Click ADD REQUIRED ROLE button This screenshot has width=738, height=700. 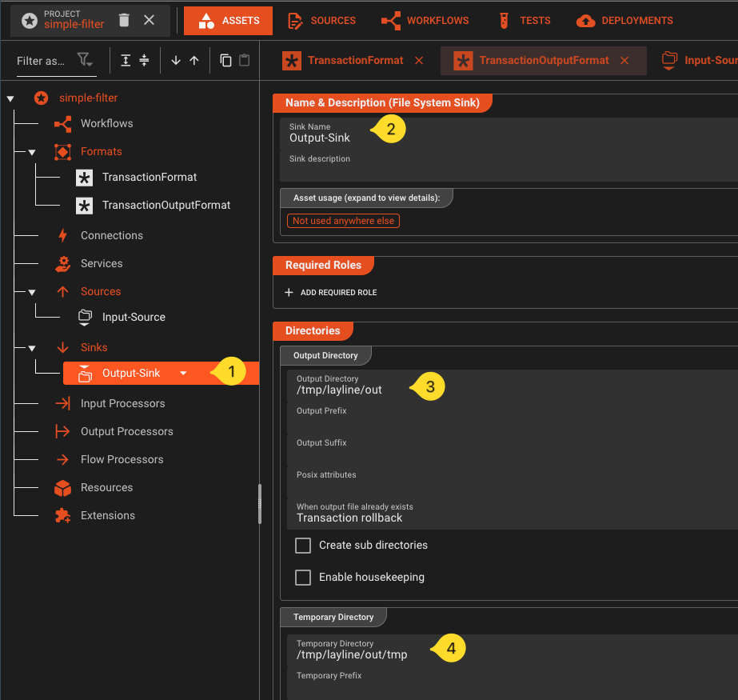coord(331,293)
